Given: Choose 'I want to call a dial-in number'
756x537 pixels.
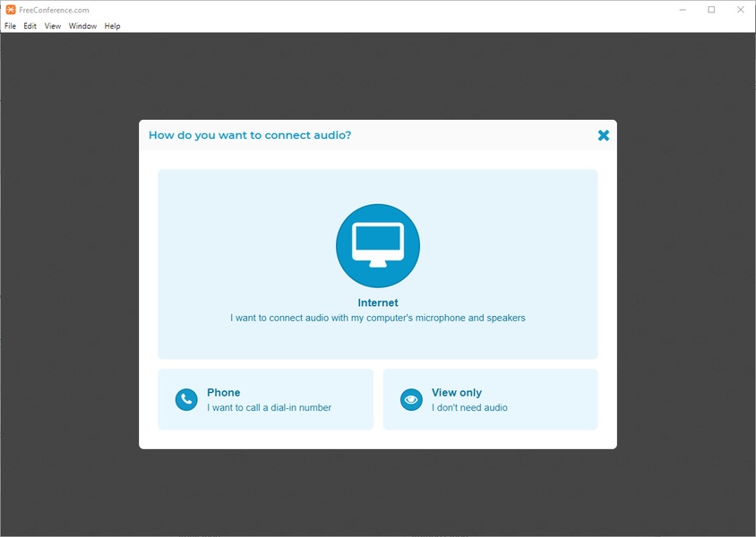Looking at the screenshot, I should pos(269,407).
